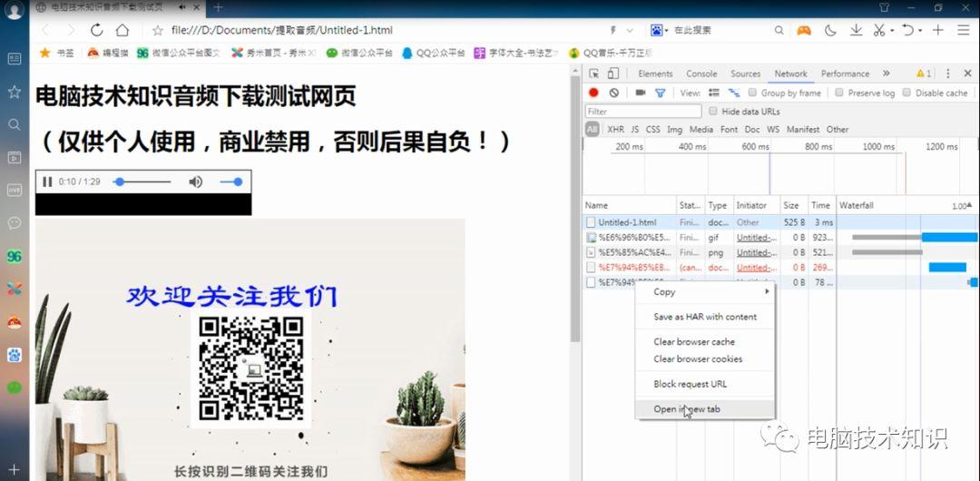
Task: Expand the Copy submenu arrow
Action: coord(767,291)
